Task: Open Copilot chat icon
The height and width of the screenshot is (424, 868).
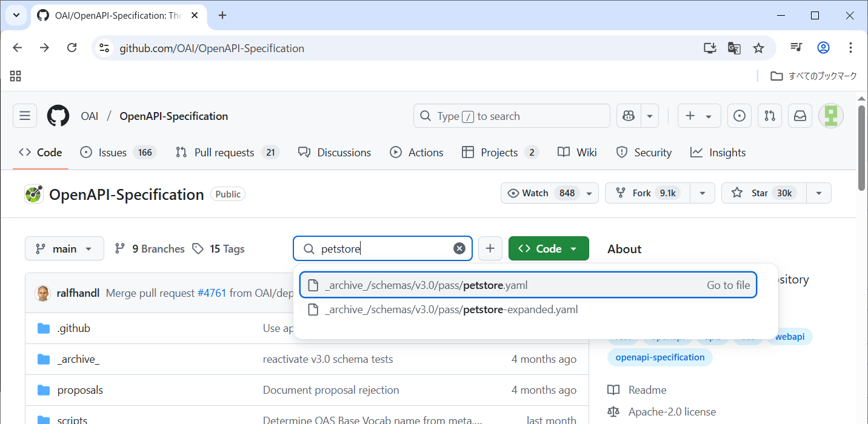Action: [x=629, y=116]
